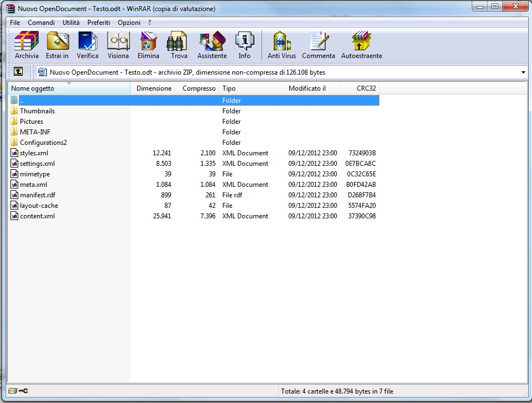Sort by Modificato il column header
The height and width of the screenshot is (403, 532).
(312, 88)
